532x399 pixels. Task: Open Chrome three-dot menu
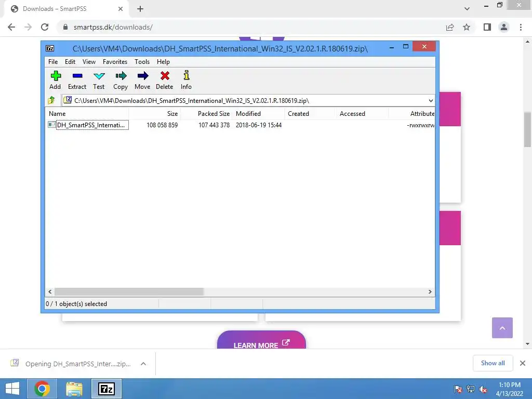click(x=521, y=27)
